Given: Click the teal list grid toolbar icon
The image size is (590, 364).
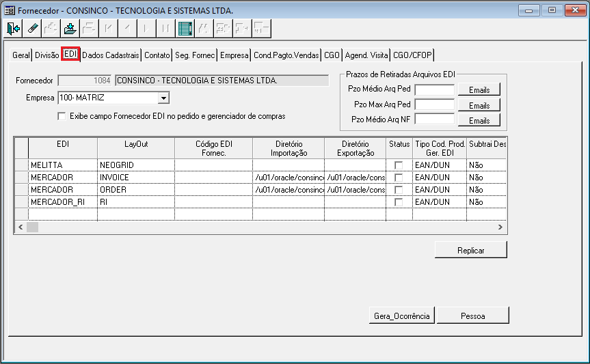Looking at the screenshot, I should (185, 28).
